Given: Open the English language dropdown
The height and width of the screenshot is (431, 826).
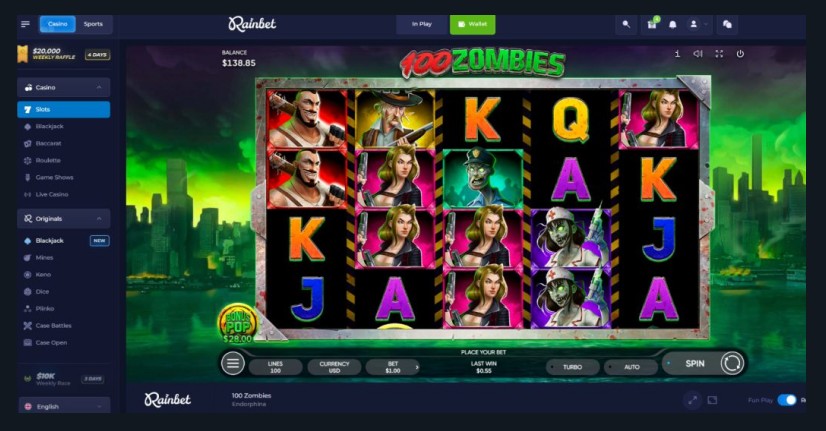Looking at the screenshot, I should pyautogui.click(x=64, y=406).
